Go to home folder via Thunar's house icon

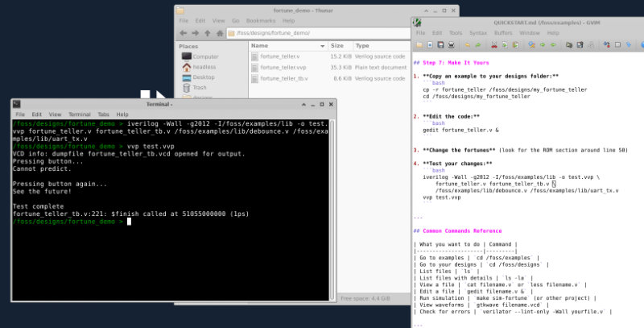tap(220, 33)
